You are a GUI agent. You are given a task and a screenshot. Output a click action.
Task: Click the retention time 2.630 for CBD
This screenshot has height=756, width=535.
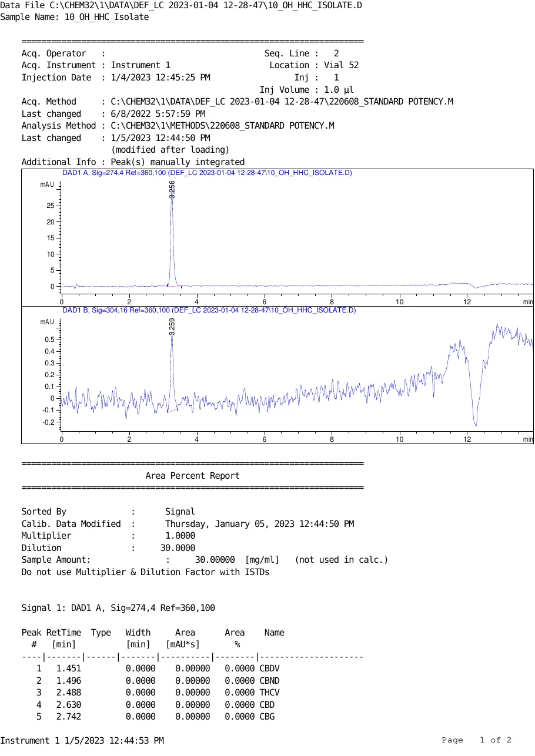(69, 705)
